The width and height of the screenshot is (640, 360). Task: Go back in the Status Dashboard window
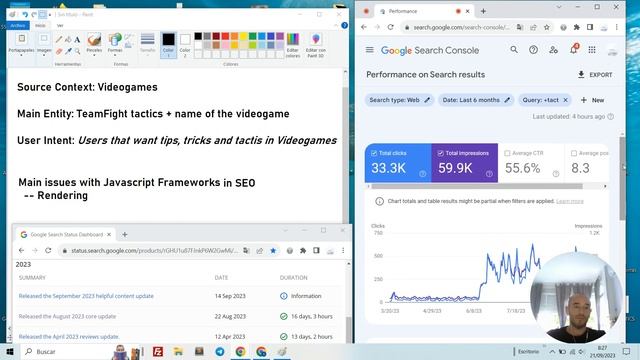(x=21, y=250)
